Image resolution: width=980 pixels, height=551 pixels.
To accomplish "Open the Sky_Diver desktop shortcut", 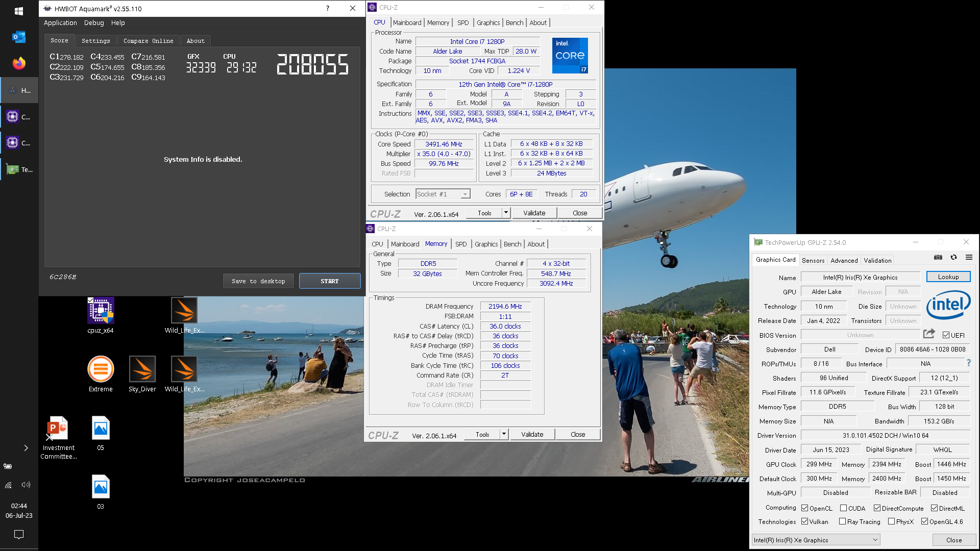I will point(142,374).
